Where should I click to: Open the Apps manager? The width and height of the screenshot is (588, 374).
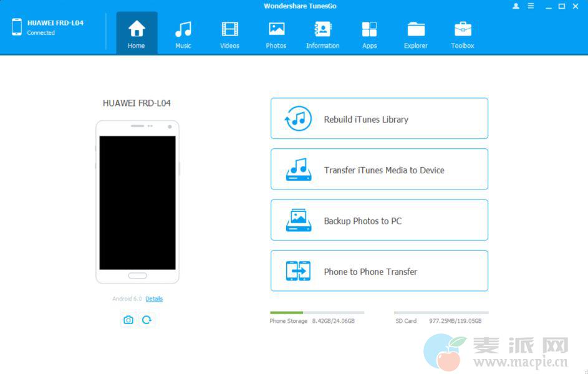(x=369, y=34)
